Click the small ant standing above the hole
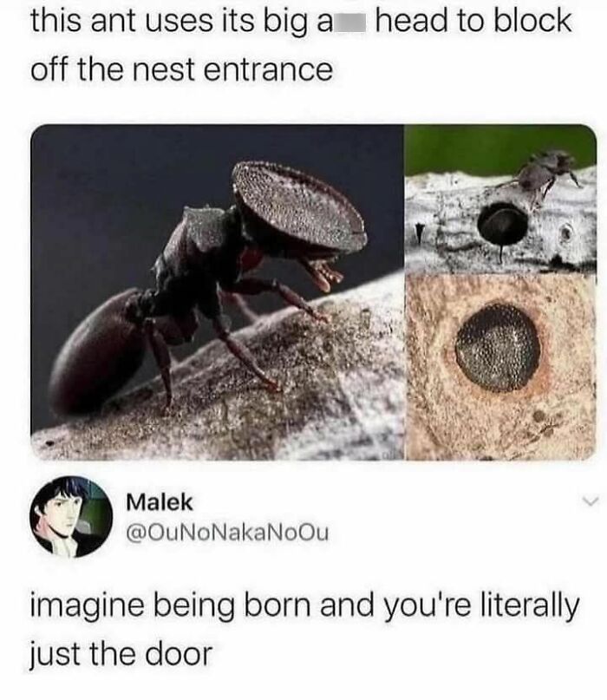The height and width of the screenshot is (700, 607). click(x=545, y=172)
